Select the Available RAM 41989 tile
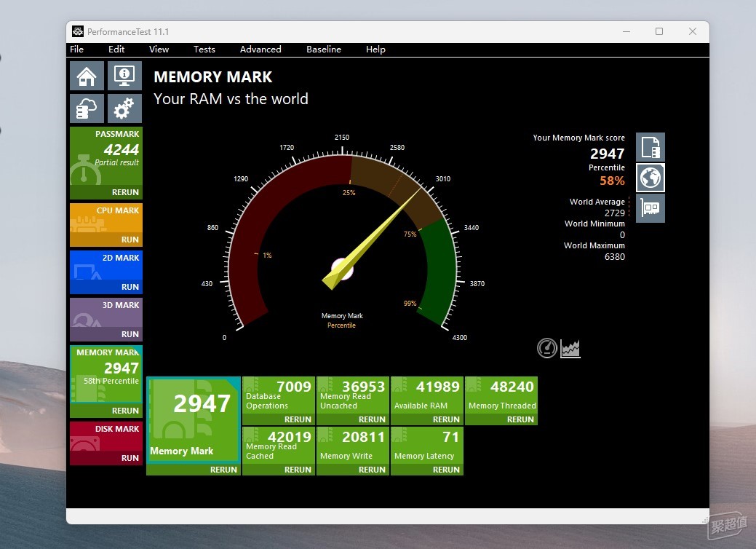The width and height of the screenshot is (756, 549). point(427,395)
